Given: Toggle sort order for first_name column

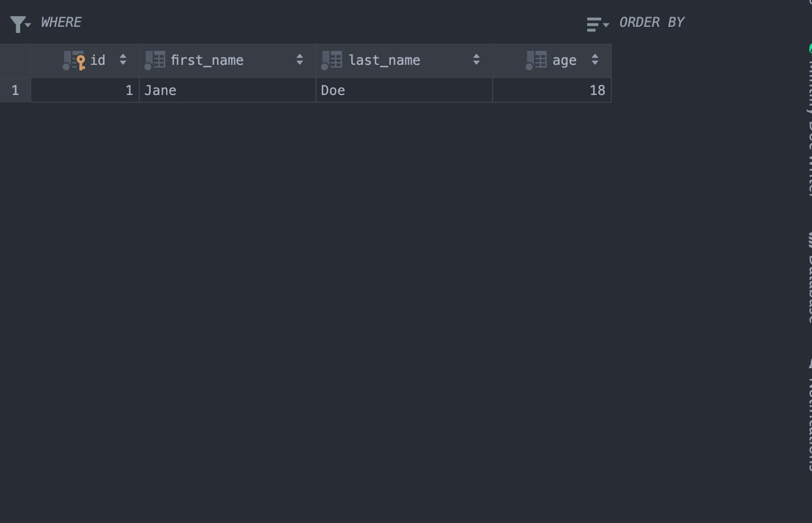Looking at the screenshot, I should click(300, 60).
